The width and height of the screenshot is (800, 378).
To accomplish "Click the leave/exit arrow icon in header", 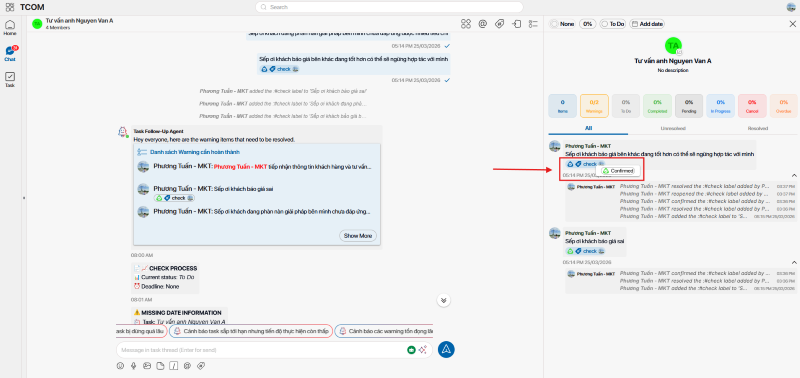I will point(516,23).
